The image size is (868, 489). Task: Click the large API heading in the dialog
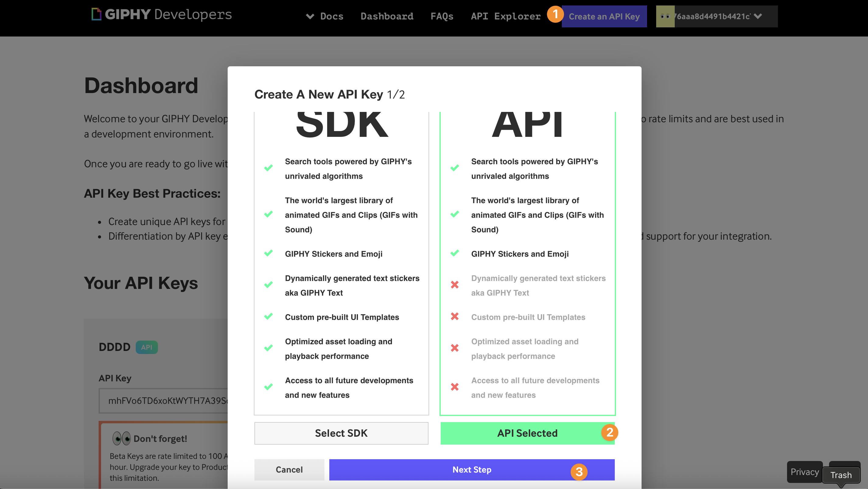[x=527, y=125]
